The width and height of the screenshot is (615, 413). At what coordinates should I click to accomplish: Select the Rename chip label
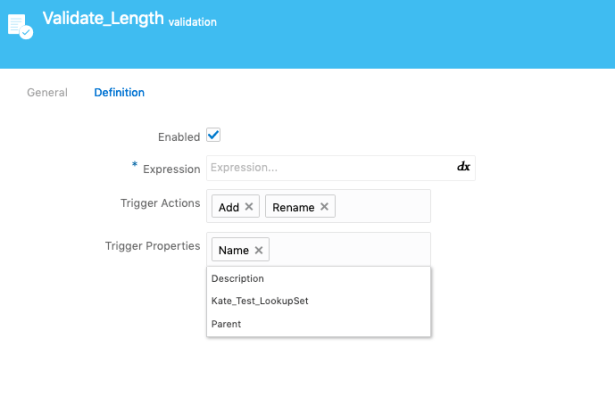click(293, 207)
